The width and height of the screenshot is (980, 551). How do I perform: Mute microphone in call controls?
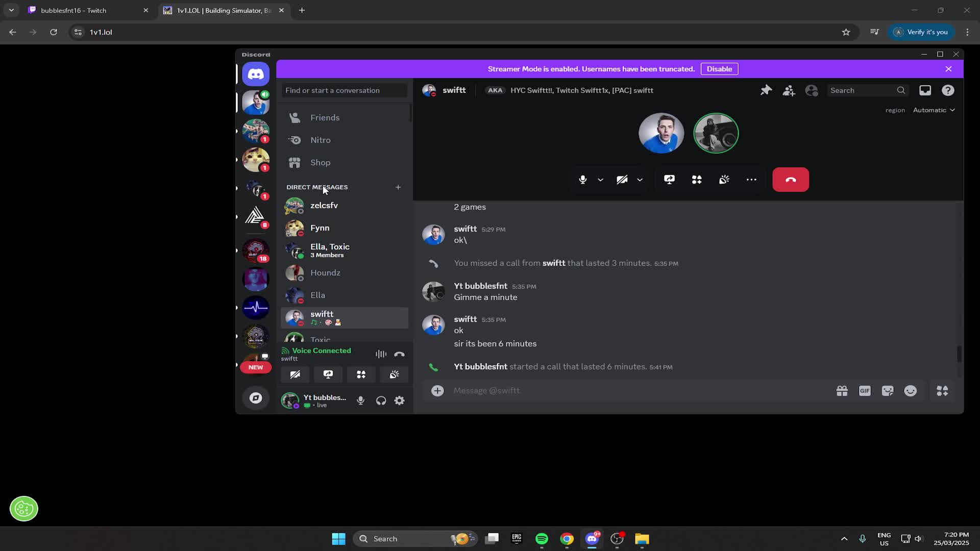click(x=582, y=180)
